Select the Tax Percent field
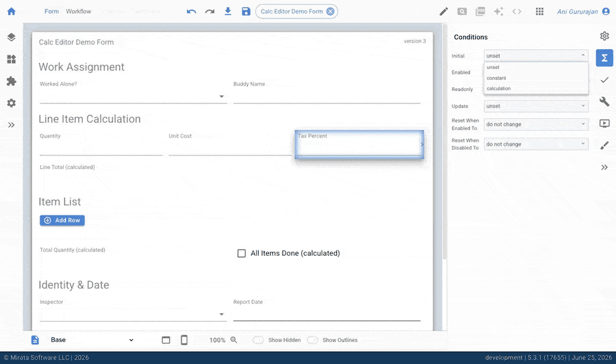 click(x=359, y=144)
